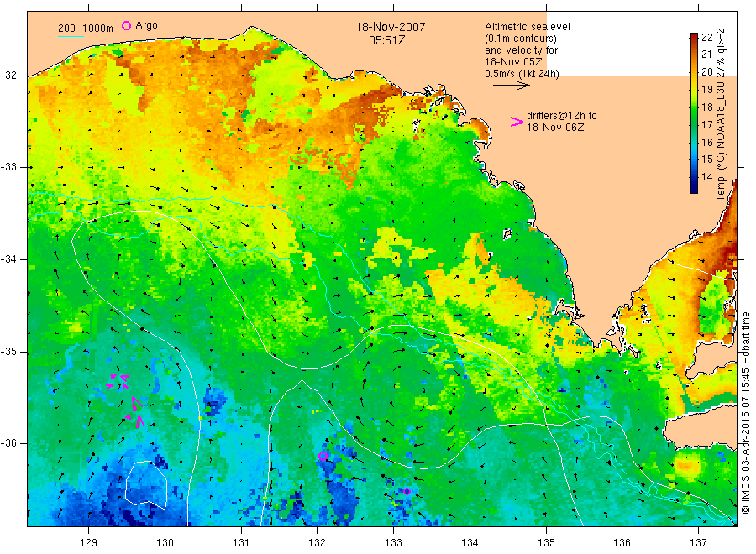Click the longitude axis label 133
This screenshot has height=554, width=756.
(x=393, y=543)
